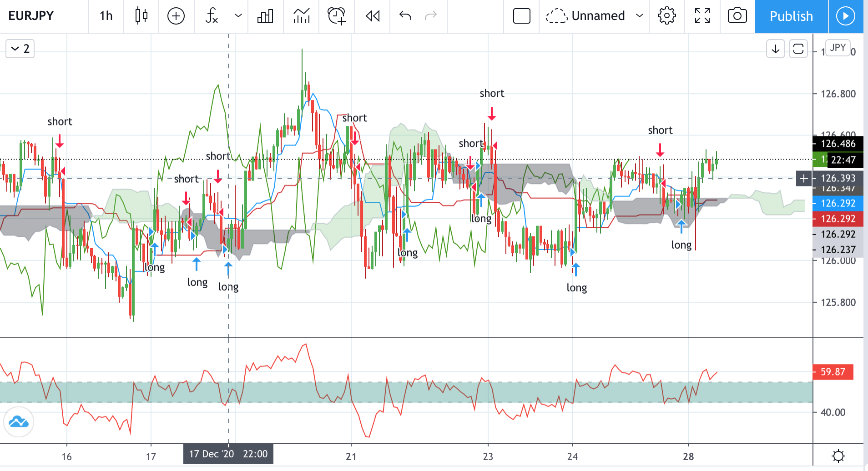Open chart settings gear
The image size is (868, 471).
(x=667, y=16)
